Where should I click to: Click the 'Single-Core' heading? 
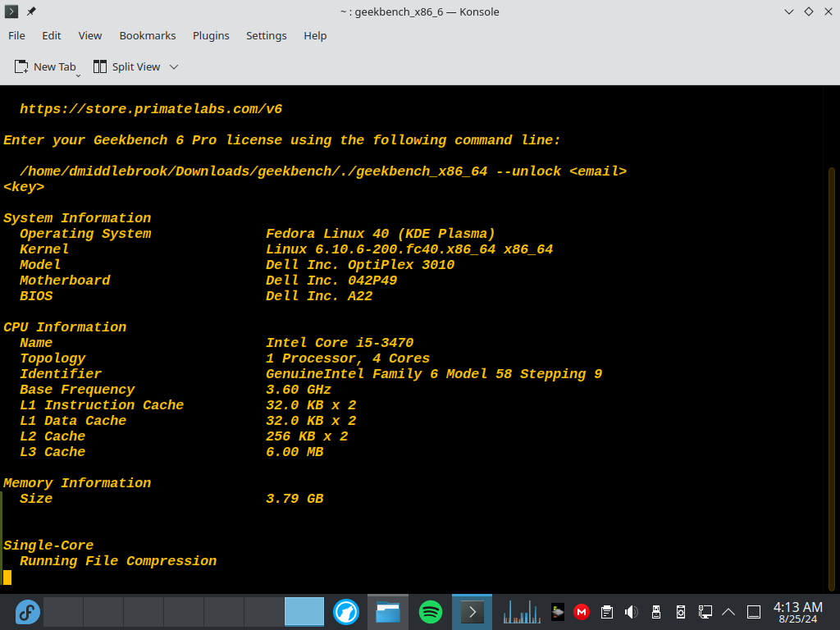[x=48, y=545]
